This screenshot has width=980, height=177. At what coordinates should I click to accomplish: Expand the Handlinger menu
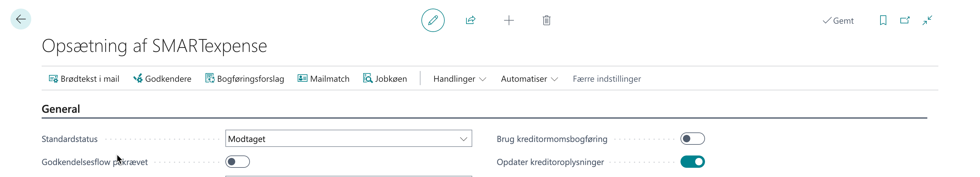[x=460, y=79]
